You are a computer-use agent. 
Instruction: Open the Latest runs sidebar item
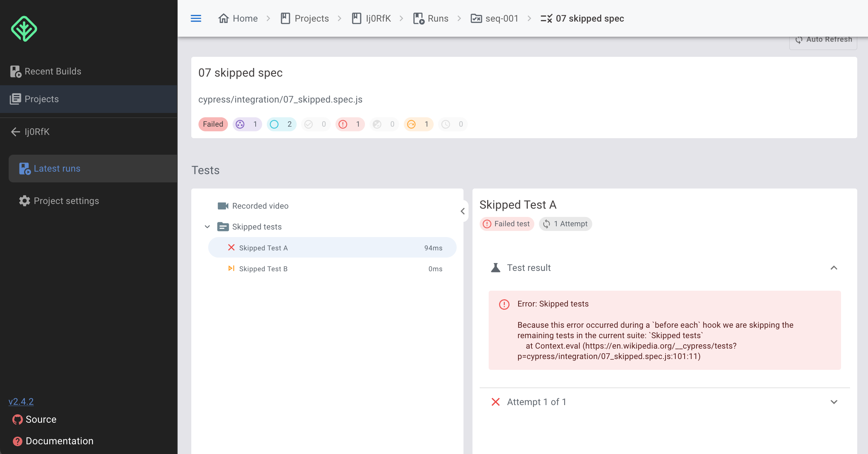57,168
